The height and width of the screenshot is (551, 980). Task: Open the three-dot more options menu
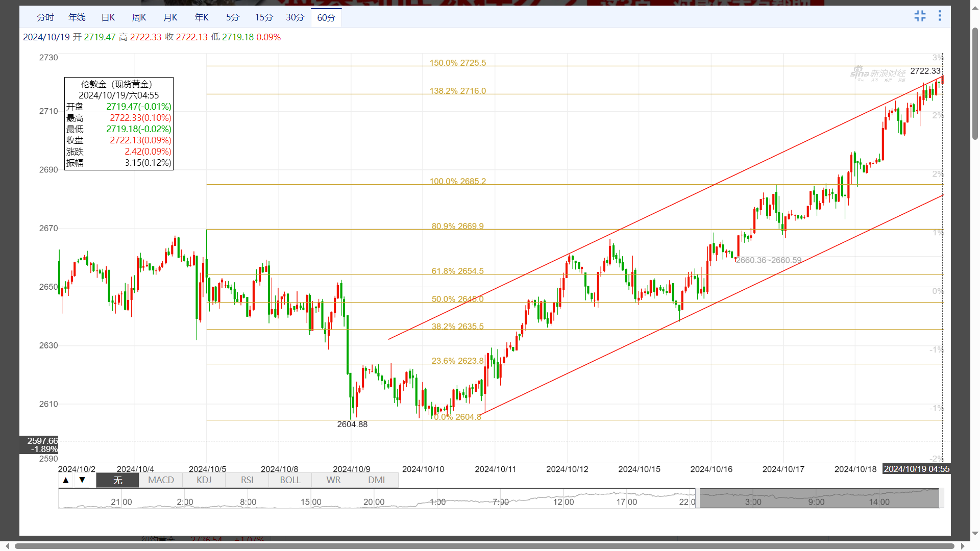coord(940,16)
